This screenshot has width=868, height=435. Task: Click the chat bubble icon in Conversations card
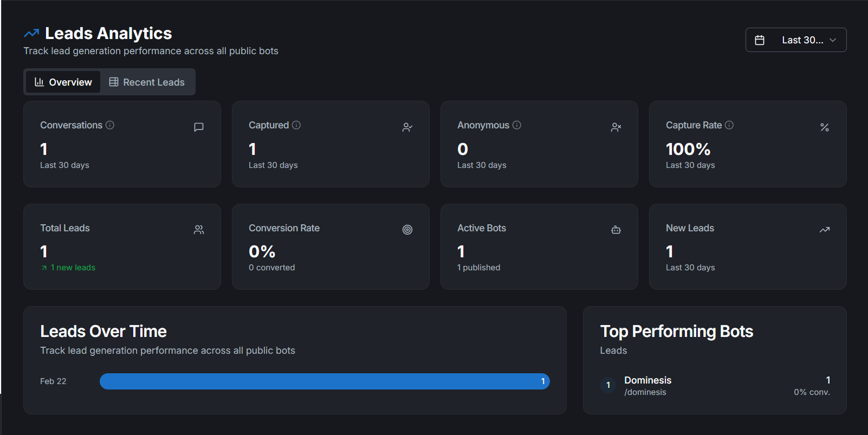click(199, 127)
